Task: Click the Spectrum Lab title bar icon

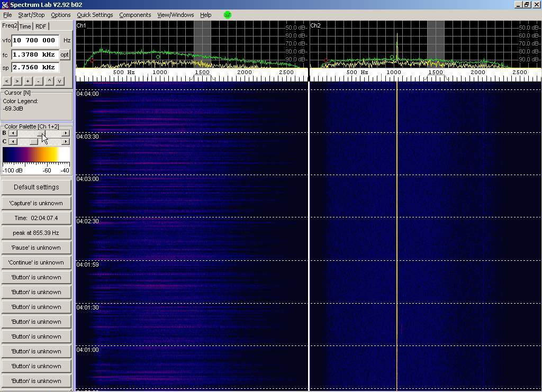Action: (x=5, y=5)
